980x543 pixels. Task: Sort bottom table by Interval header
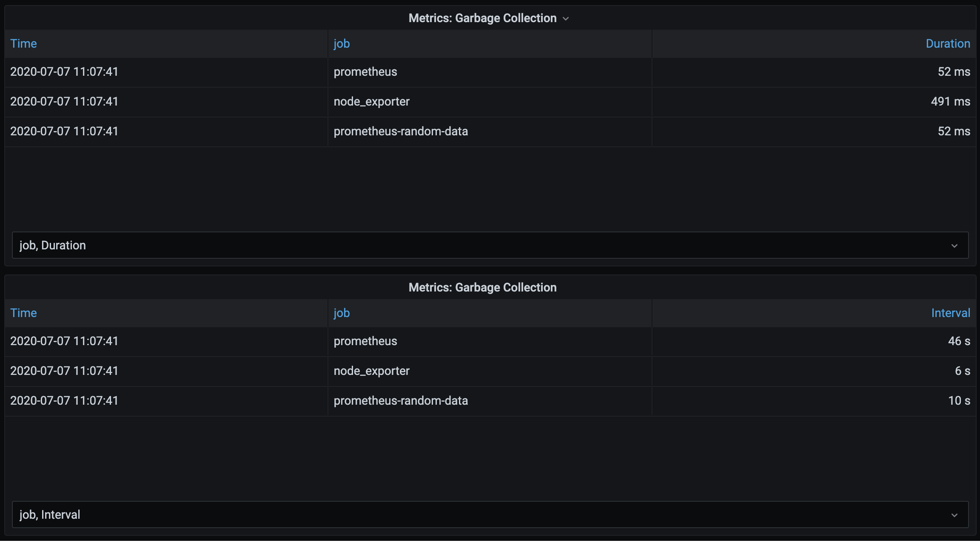[x=950, y=313]
